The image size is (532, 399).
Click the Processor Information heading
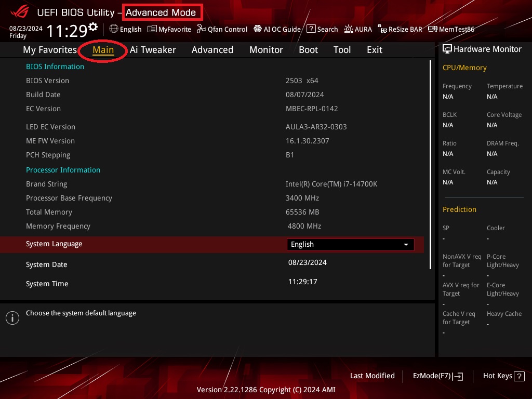(x=63, y=170)
